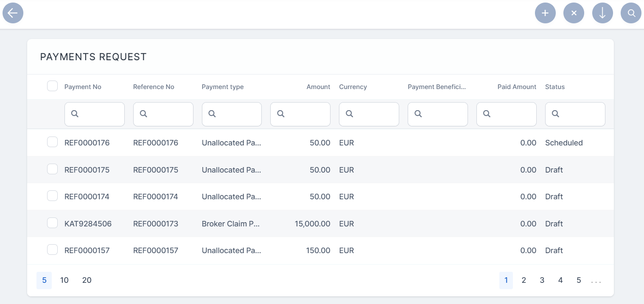The image size is (644, 304).
Task: Open payment REF0000175 row
Action: [x=87, y=170]
